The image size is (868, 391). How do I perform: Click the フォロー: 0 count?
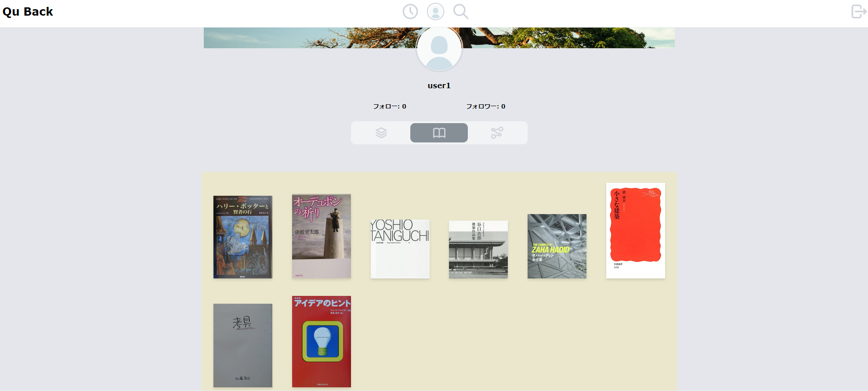click(390, 106)
